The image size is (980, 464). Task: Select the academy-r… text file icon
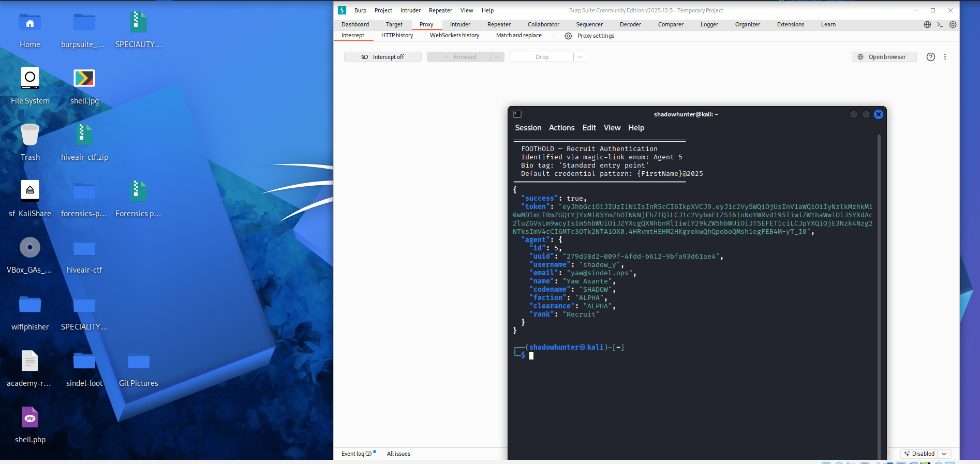click(30, 361)
